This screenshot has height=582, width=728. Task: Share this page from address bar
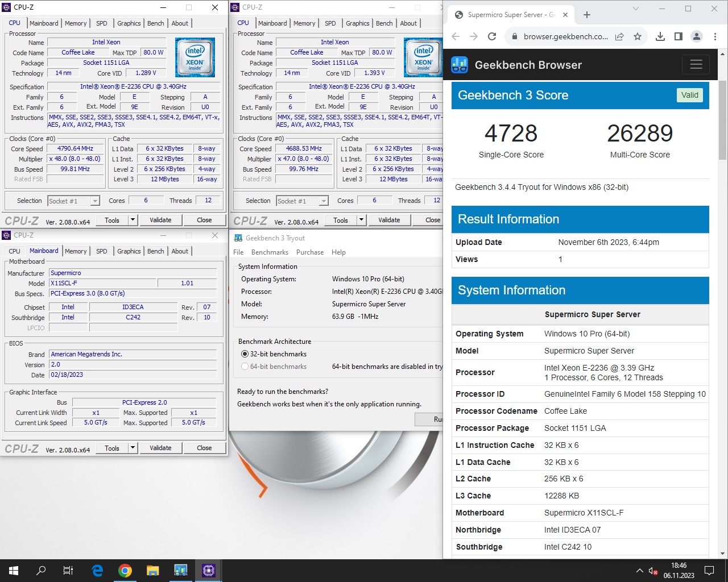[619, 36]
